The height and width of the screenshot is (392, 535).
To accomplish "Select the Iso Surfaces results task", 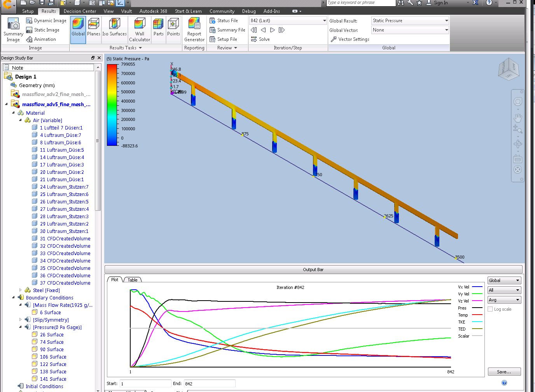I will click(114, 30).
